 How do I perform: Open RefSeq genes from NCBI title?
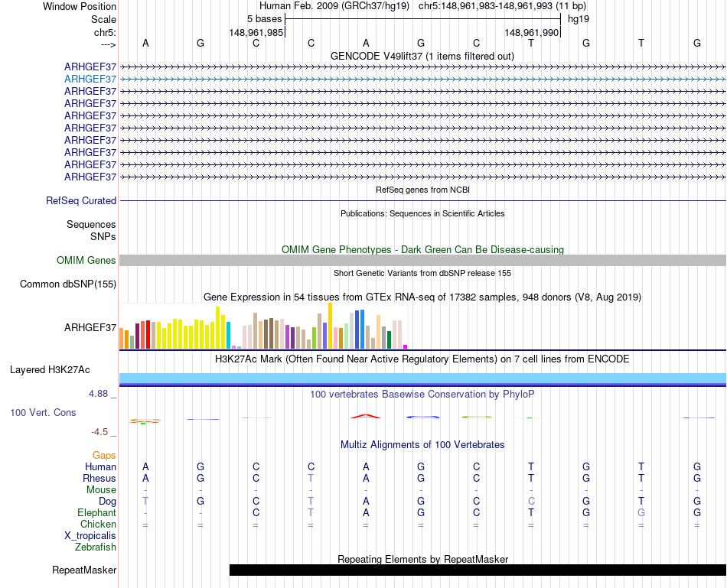click(x=422, y=190)
